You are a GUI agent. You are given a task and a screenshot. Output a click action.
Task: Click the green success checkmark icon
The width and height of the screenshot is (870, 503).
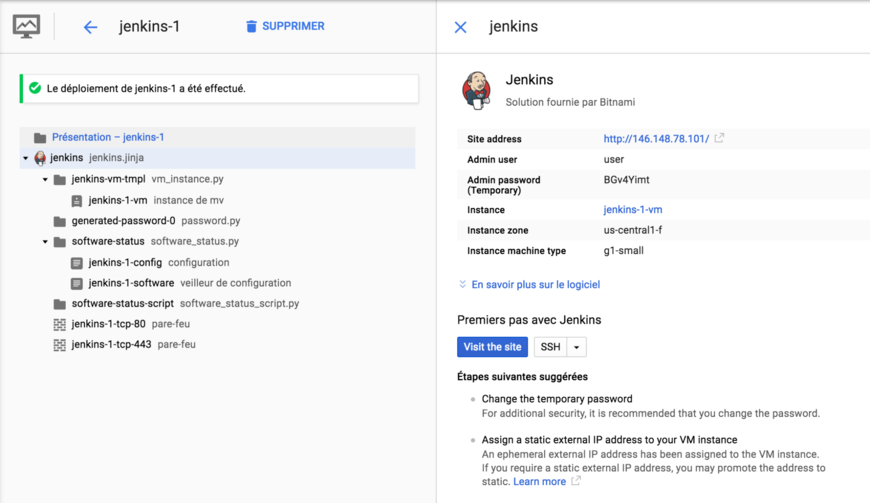point(35,88)
